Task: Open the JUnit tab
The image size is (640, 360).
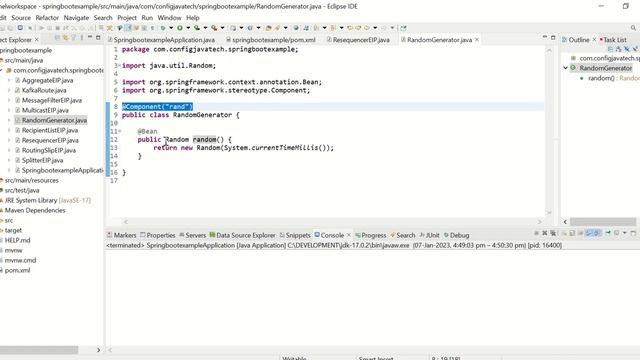Action: click(430, 235)
